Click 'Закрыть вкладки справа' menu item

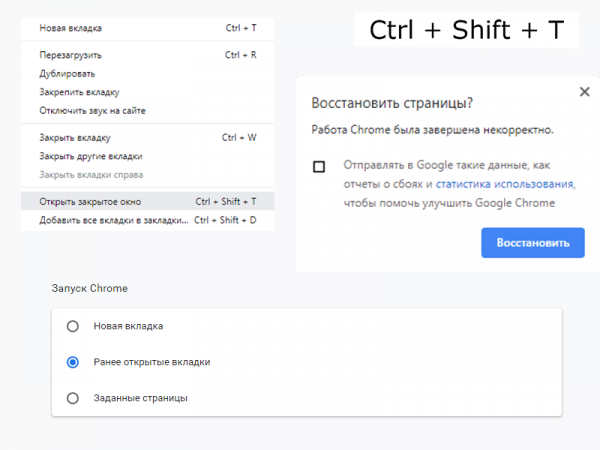click(148, 175)
